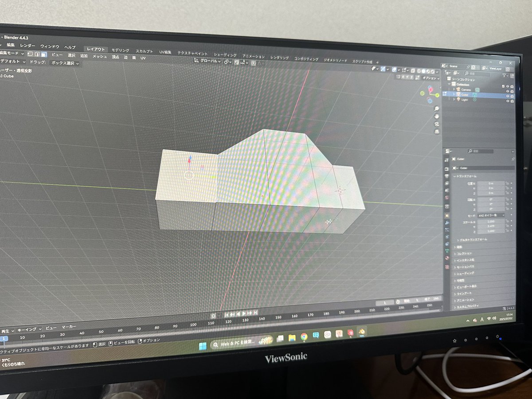The height and width of the screenshot is (399, 532).
Task: Open the オプション dropdown in viewport
Action: [x=431, y=78]
